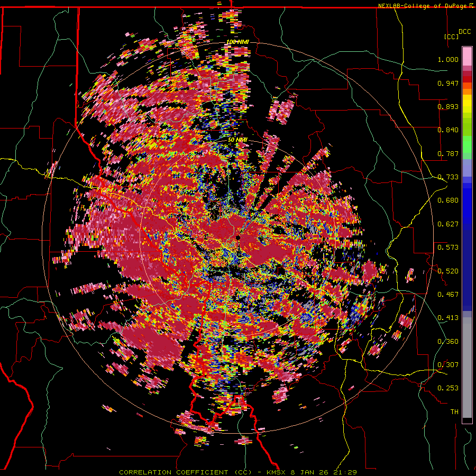Click the 0.360 scale value

click(448, 342)
